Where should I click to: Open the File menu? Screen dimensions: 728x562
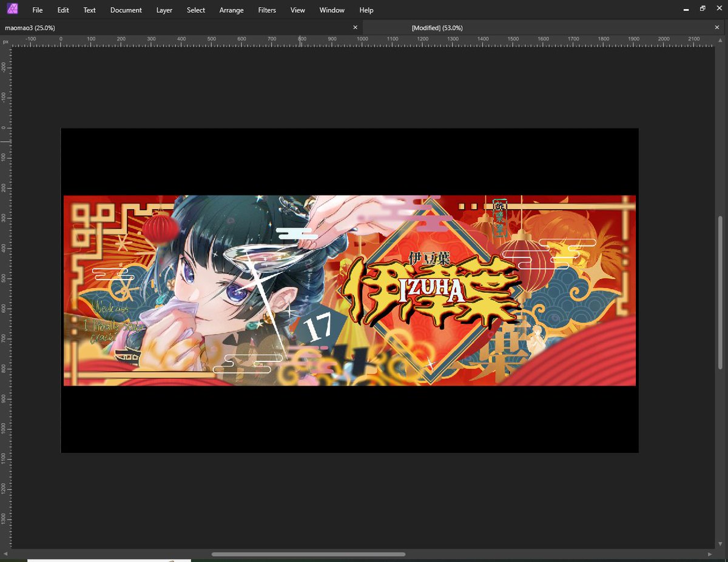pos(38,10)
